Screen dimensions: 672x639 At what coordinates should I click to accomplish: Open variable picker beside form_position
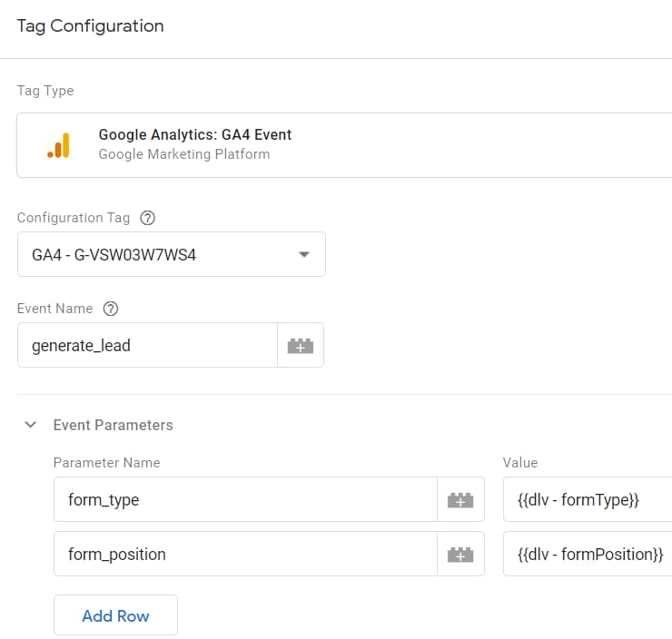(x=460, y=555)
